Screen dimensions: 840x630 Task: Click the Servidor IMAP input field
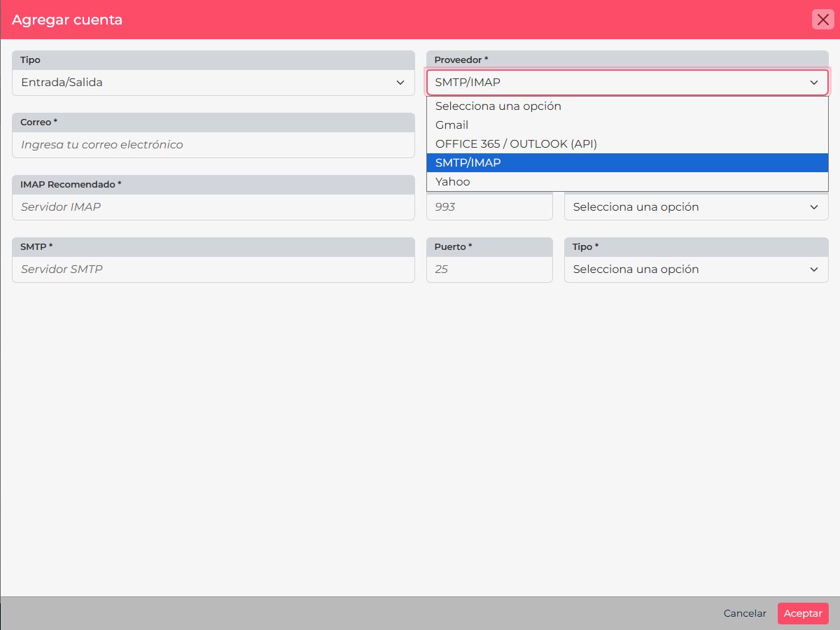pos(213,207)
